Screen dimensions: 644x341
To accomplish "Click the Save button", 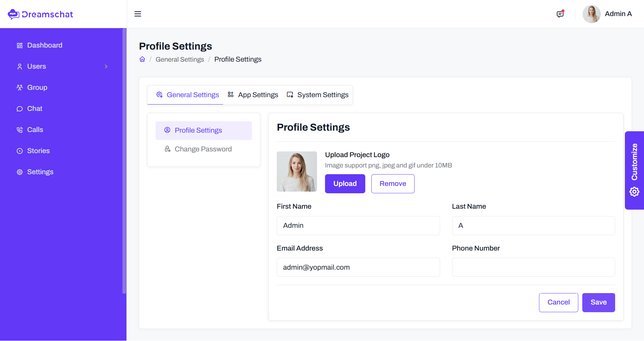I will coord(599,302).
